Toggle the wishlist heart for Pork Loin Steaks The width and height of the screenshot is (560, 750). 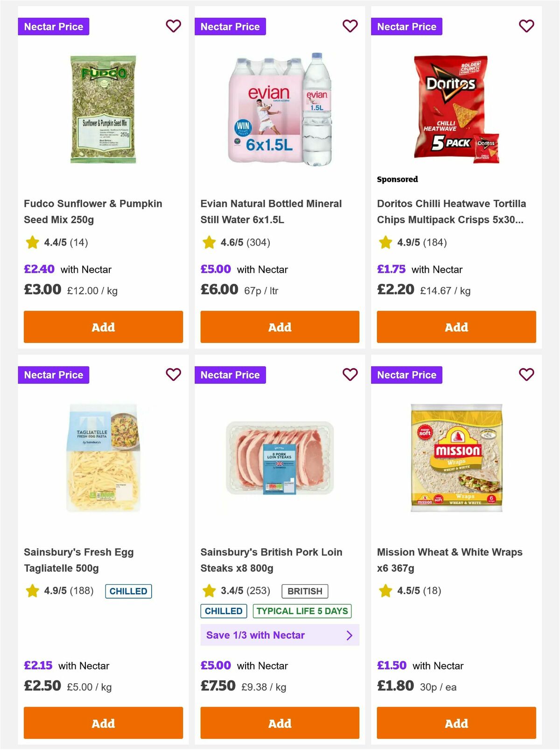pos(350,374)
